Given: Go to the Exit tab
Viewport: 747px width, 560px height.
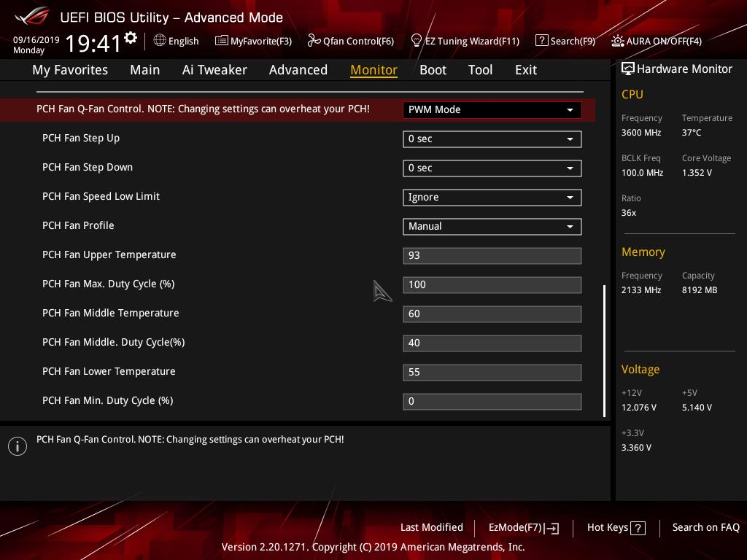Looking at the screenshot, I should [x=526, y=70].
